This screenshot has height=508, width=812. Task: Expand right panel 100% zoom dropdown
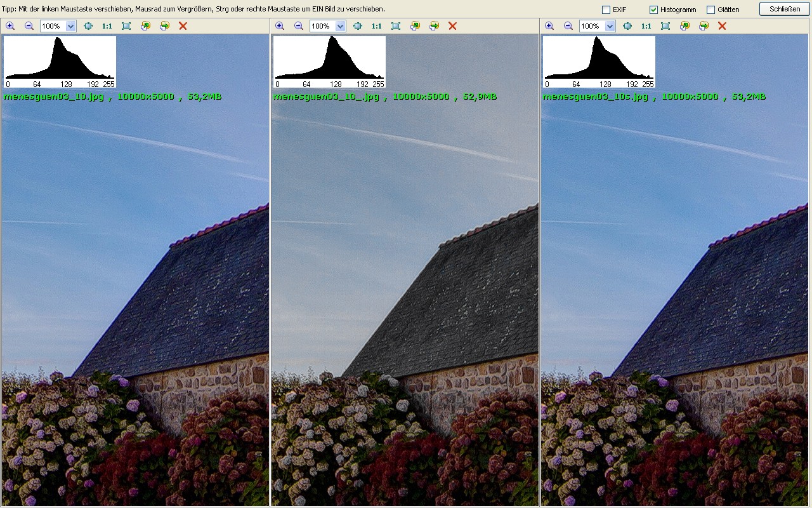pyautogui.click(x=610, y=26)
